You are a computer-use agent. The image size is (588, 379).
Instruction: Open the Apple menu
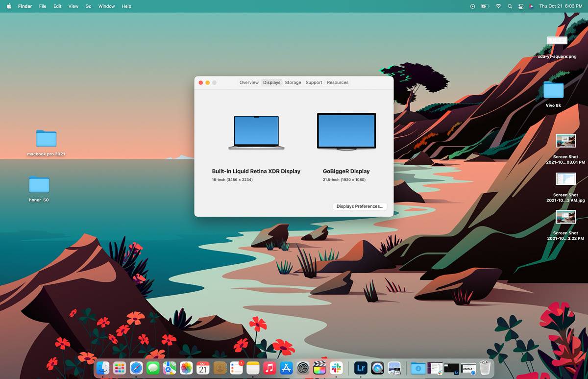pyautogui.click(x=9, y=6)
